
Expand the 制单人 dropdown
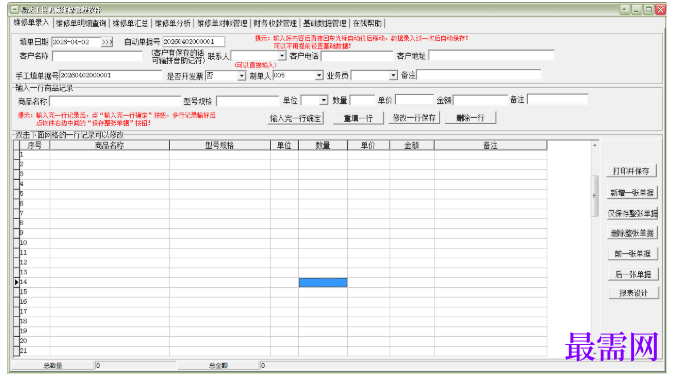coord(319,76)
